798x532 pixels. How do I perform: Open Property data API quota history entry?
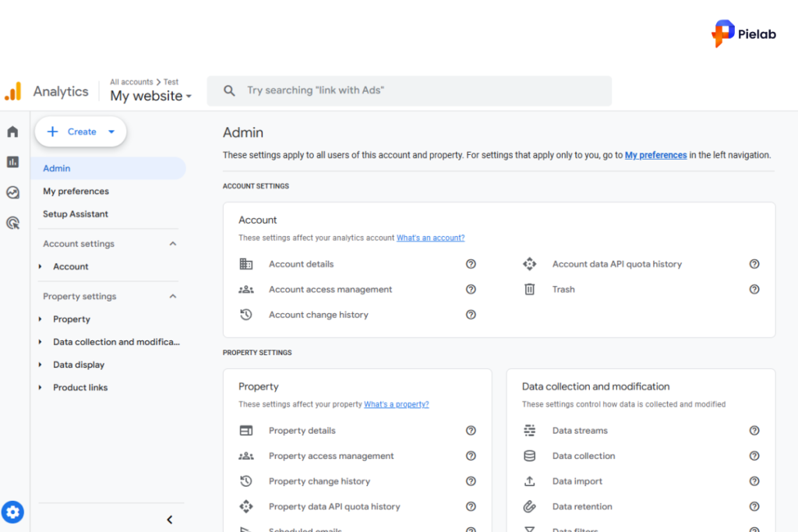point(334,506)
